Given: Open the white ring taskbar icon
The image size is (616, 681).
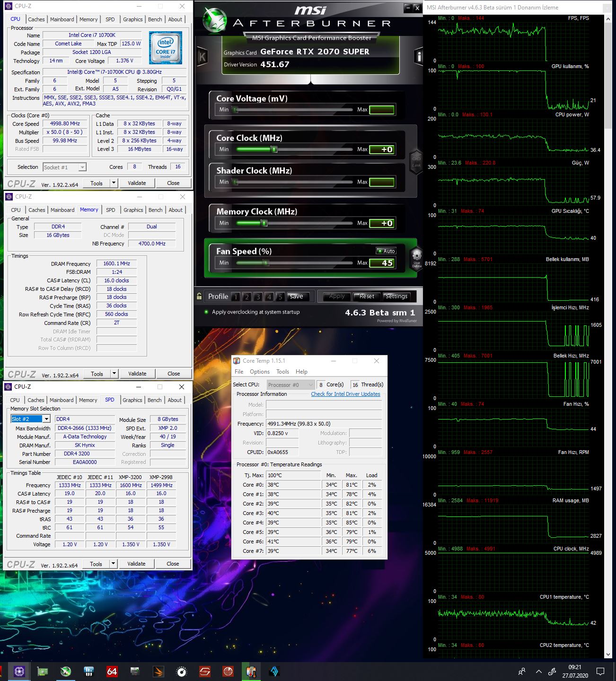Looking at the screenshot, I should (x=182, y=671).
